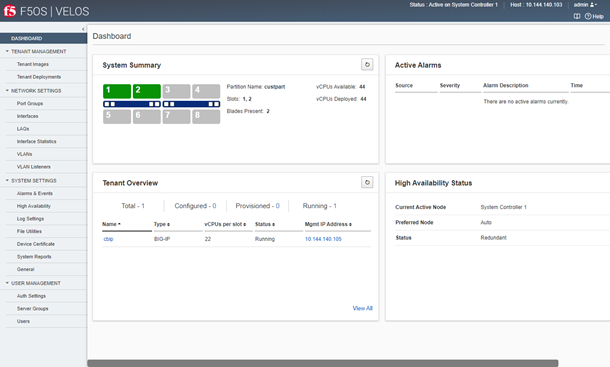Open the documentation book icon in header

coord(577,16)
